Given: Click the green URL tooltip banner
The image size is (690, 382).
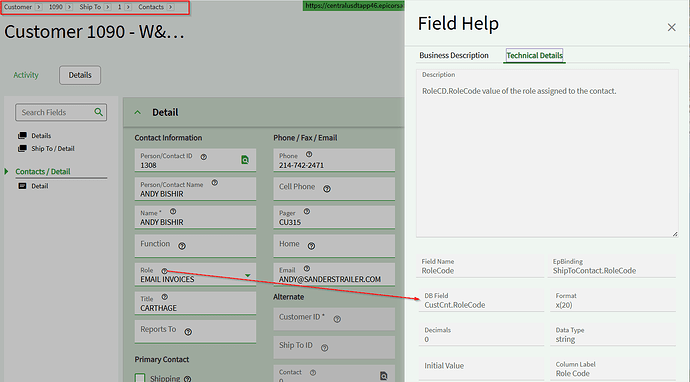Looking at the screenshot, I should 353,6.
